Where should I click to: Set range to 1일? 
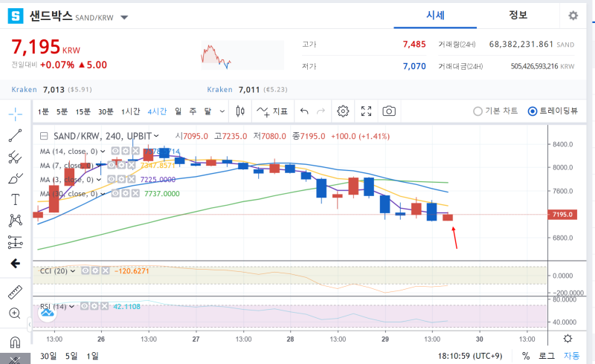click(x=92, y=356)
